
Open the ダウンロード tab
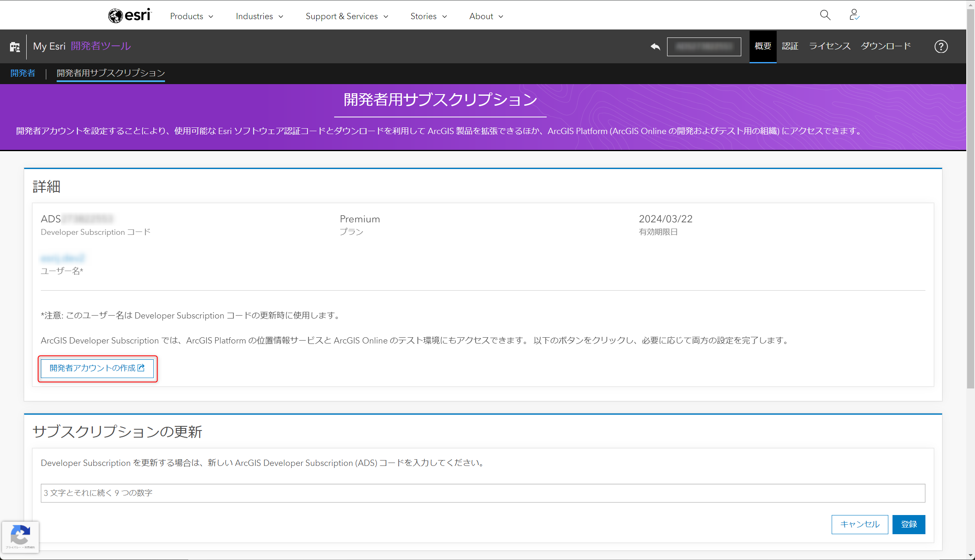click(x=886, y=46)
